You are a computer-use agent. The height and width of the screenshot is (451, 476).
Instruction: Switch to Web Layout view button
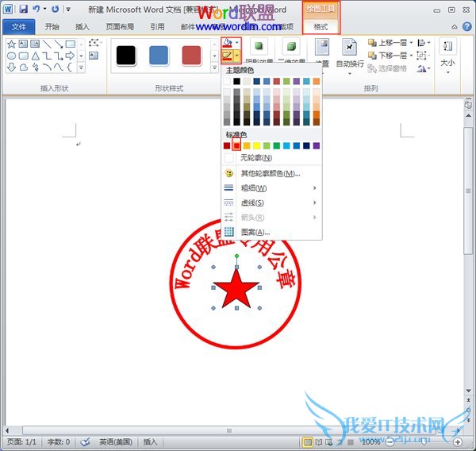click(x=328, y=442)
